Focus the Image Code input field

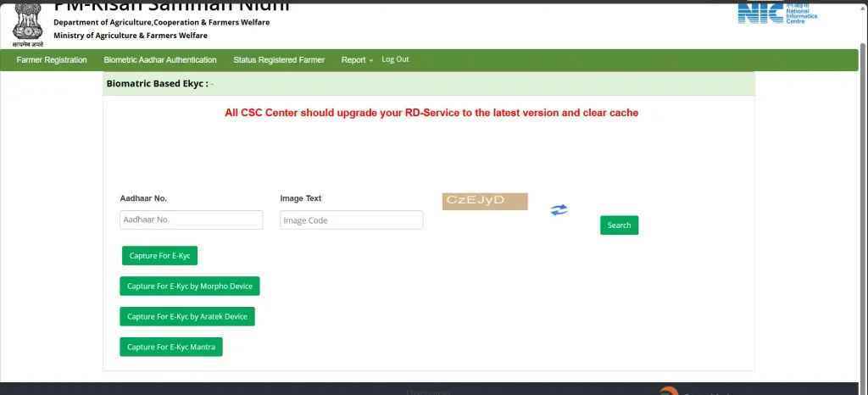352,220
